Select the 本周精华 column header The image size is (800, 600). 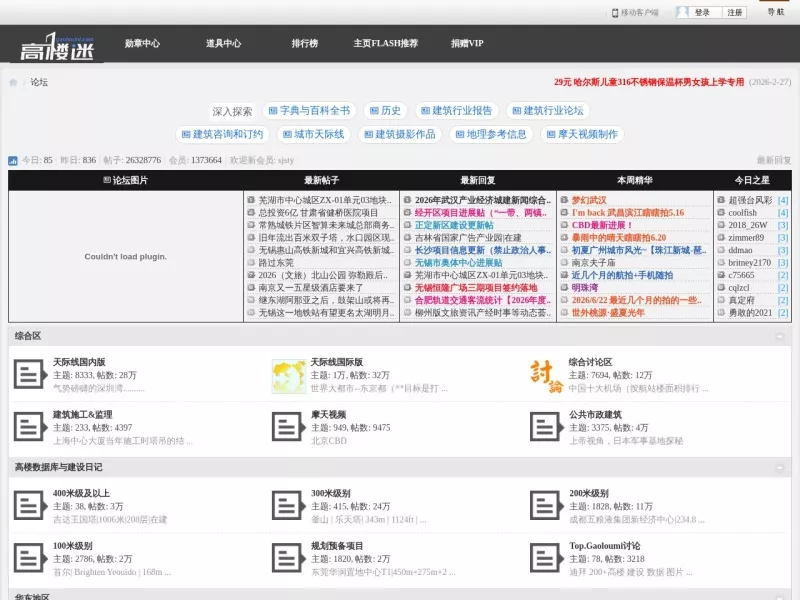[x=635, y=180]
